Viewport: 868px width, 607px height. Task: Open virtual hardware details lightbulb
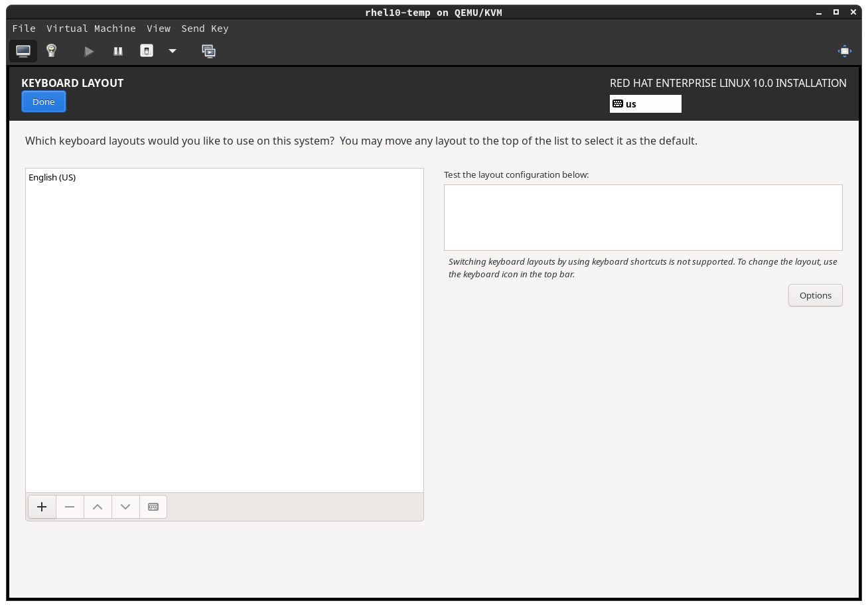click(51, 51)
